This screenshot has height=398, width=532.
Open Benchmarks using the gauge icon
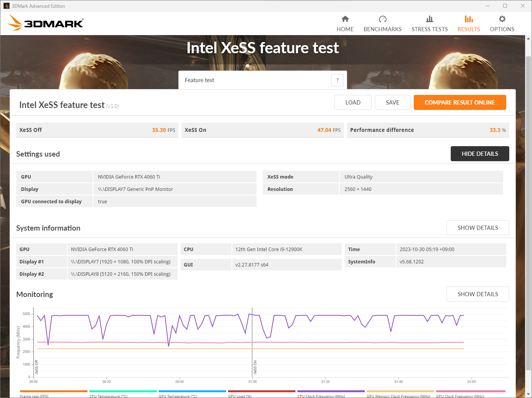(x=383, y=19)
